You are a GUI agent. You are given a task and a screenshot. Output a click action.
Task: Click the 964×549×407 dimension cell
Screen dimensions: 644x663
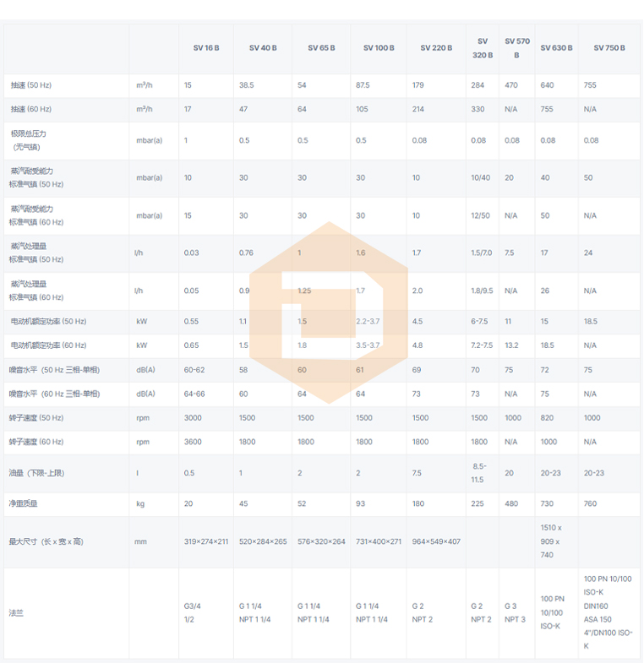point(436,541)
